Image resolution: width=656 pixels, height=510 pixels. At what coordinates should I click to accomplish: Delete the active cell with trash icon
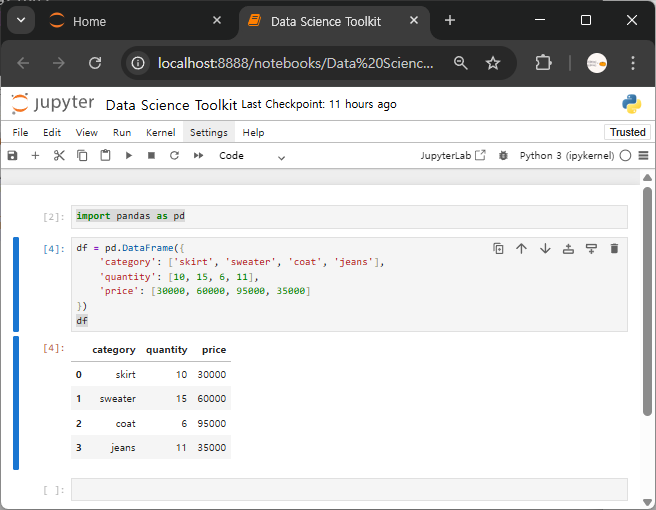point(614,249)
